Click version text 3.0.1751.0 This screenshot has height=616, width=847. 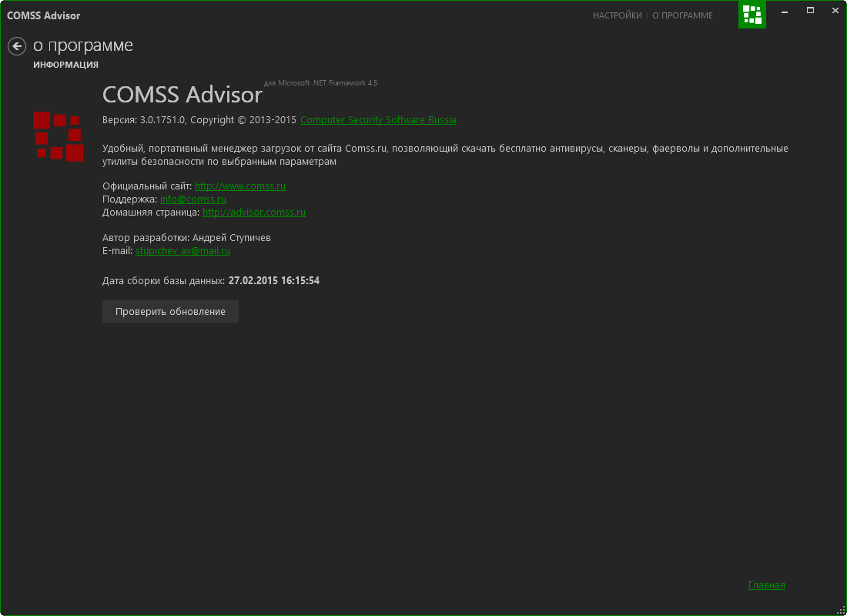[162, 120]
